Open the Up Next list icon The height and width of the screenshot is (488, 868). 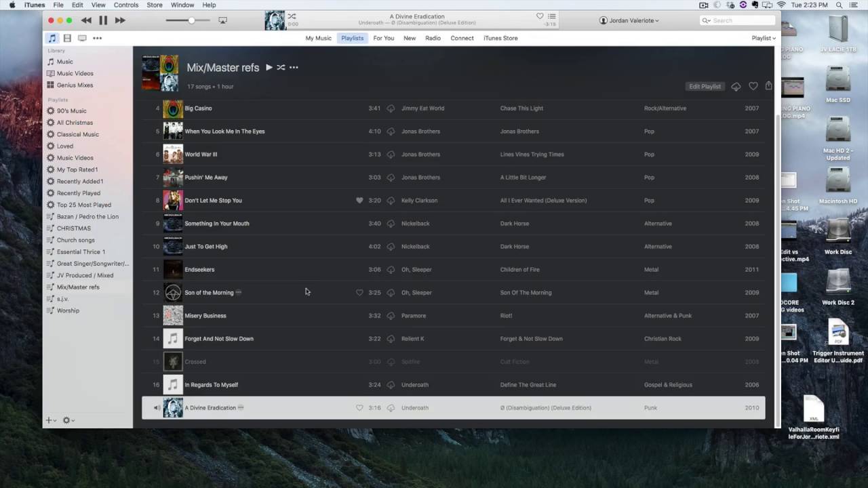552,16
